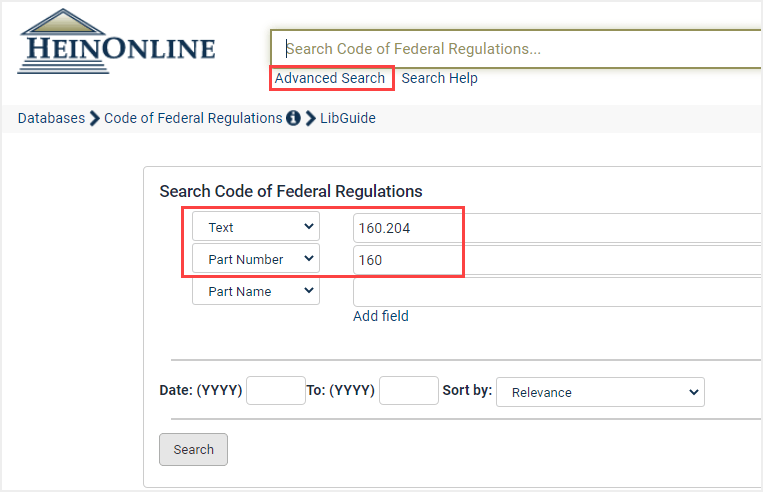Image resolution: width=763 pixels, height=492 pixels.
Task: Open the Sort by Relevance dropdown
Action: pyautogui.click(x=600, y=392)
